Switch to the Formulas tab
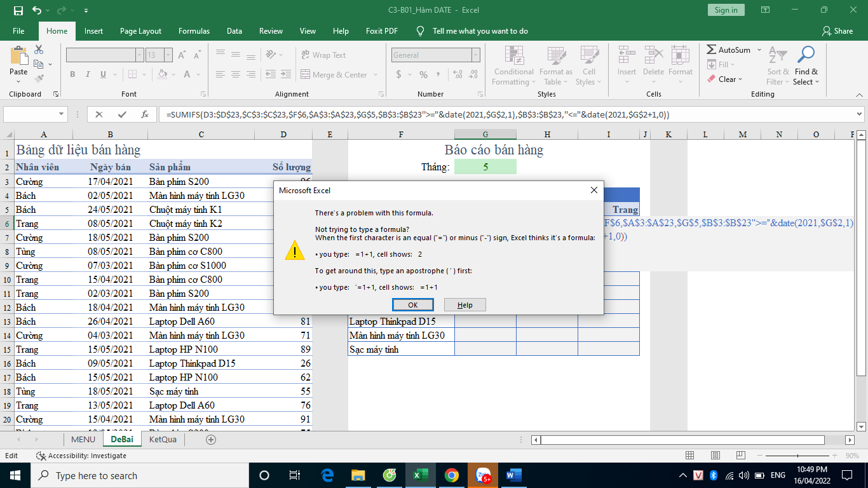Image resolution: width=868 pixels, height=488 pixels. [x=194, y=30]
